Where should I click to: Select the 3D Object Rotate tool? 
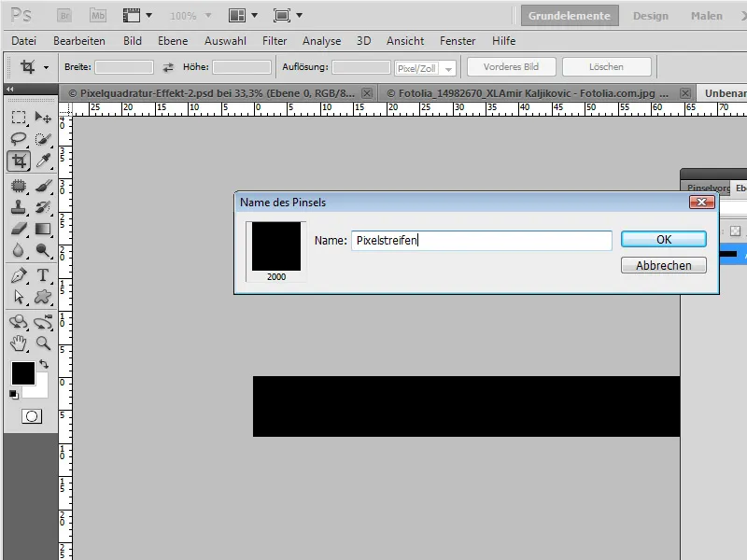point(19,322)
